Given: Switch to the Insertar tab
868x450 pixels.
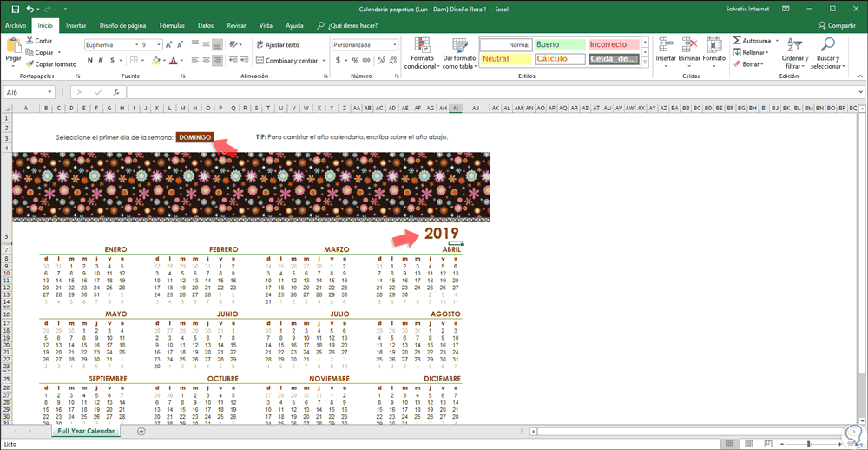Looking at the screenshot, I should pos(76,25).
